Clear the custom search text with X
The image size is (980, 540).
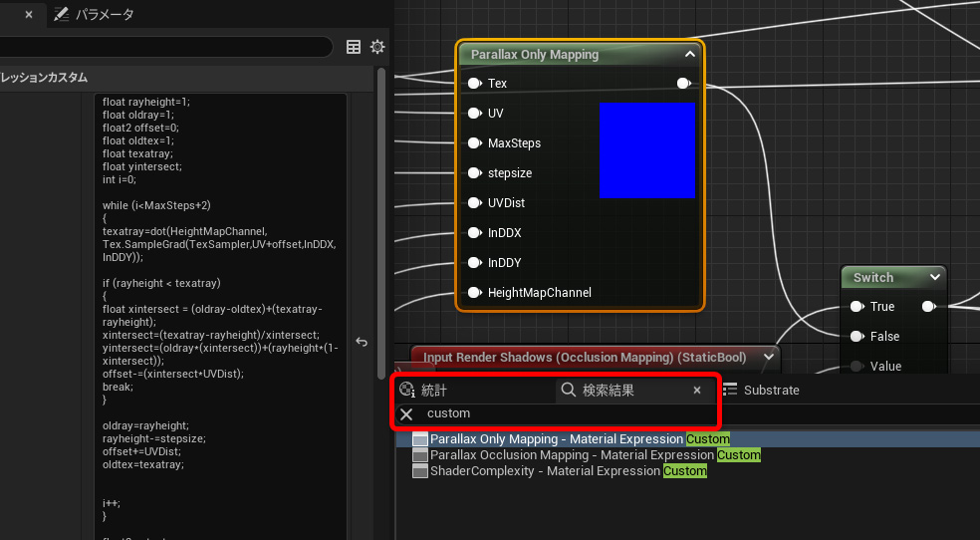click(406, 413)
